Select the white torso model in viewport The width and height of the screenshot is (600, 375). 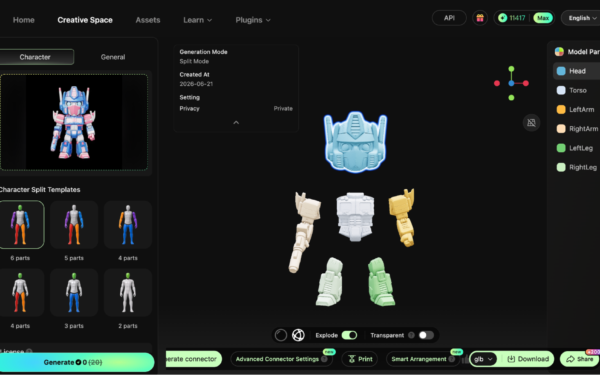coord(355,216)
